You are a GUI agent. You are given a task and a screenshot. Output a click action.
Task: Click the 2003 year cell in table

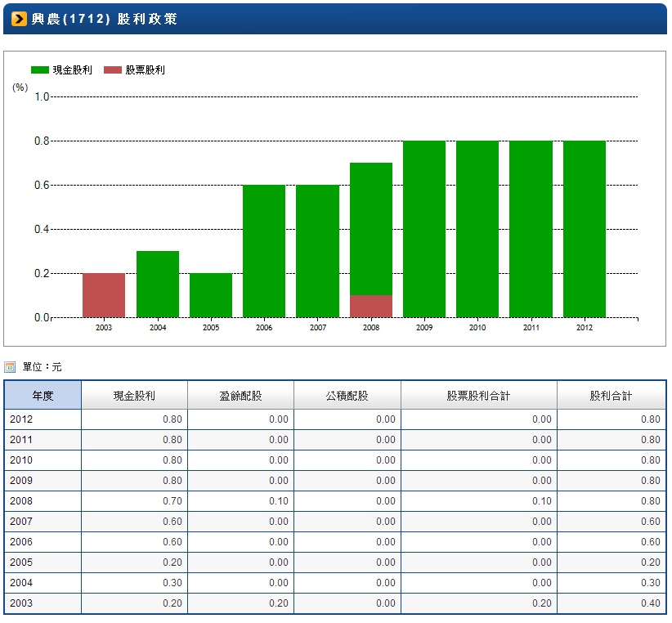click(x=43, y=603)
